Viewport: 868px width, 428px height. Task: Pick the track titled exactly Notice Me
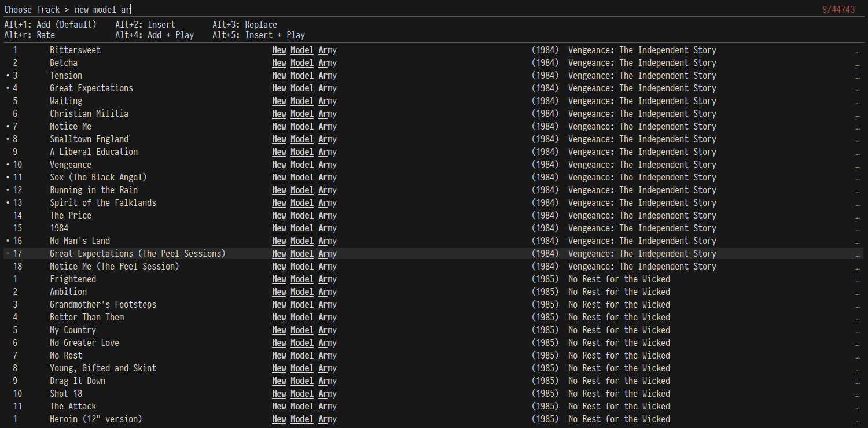(x=434, y=126)
